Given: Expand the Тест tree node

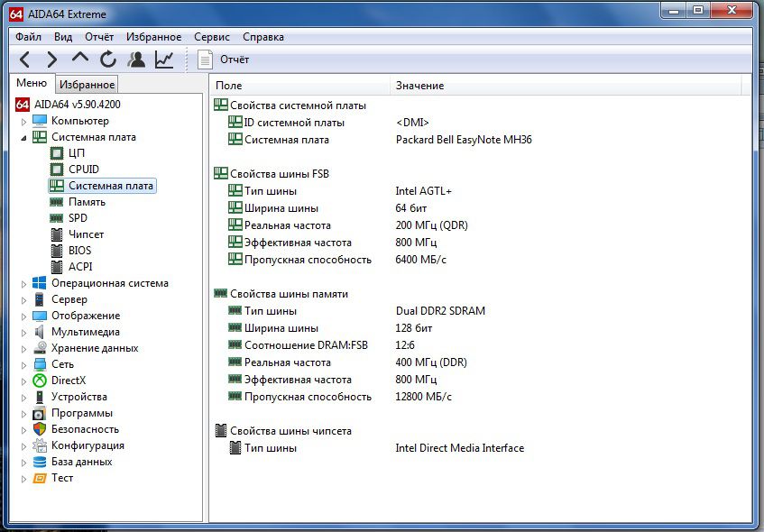Looking at the screenshot, I should [23, 479].
